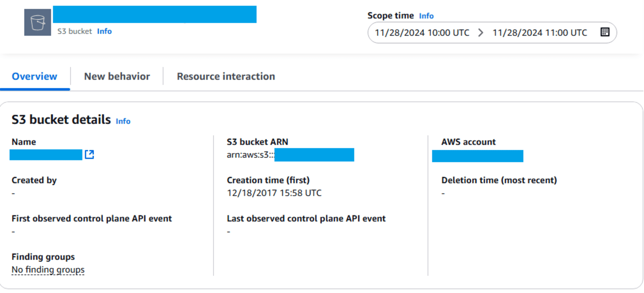Viewport: 644px width, 293px height.
Task: Open Info link next to Scope time
Action: pyautogui.click(x=426, y=16)
